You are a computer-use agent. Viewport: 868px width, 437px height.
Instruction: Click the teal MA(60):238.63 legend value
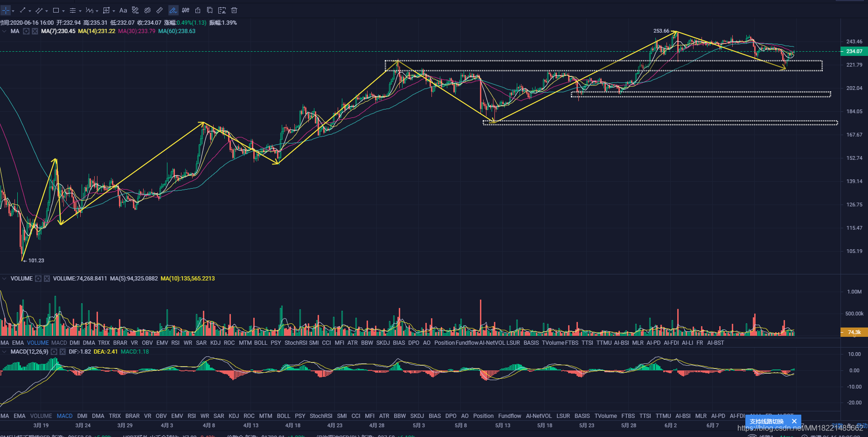pos(177,31)
